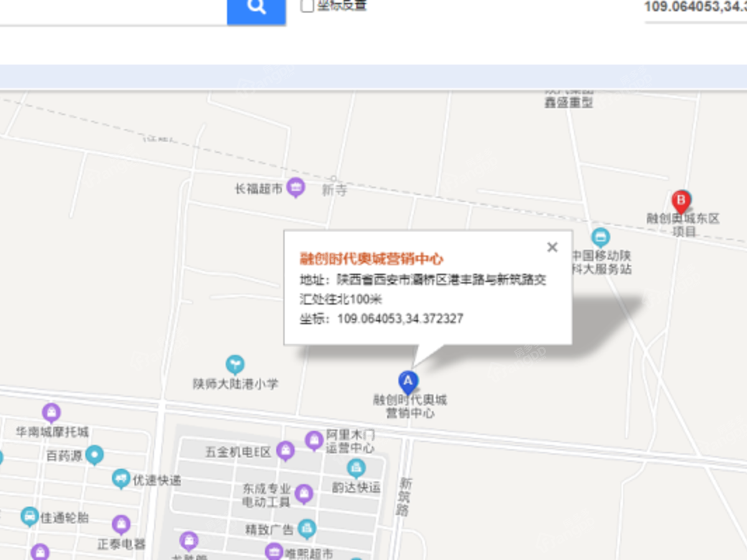
Task: Click the popup title 融创时代奥城营销中心
Action: pos(372,259)
